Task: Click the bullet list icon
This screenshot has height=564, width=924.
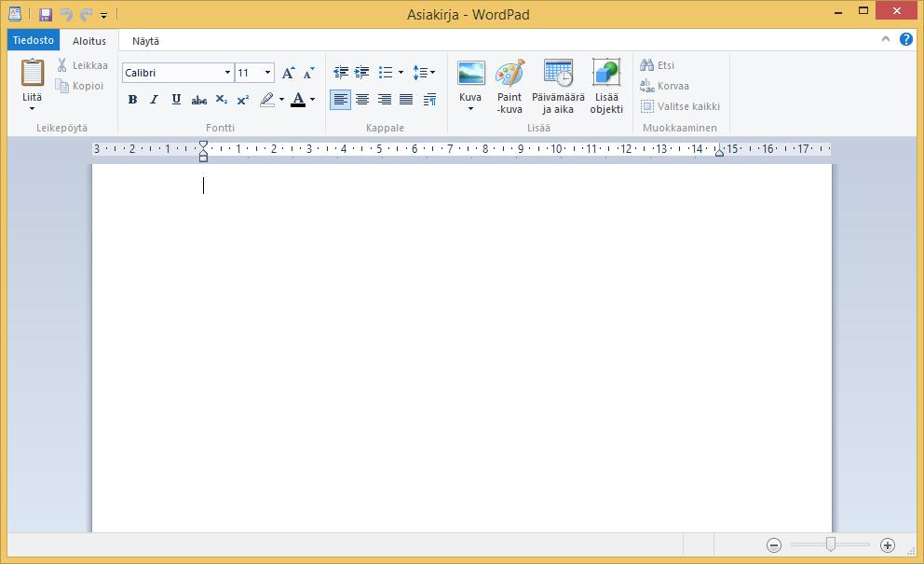Action: [x=386, y=73]
